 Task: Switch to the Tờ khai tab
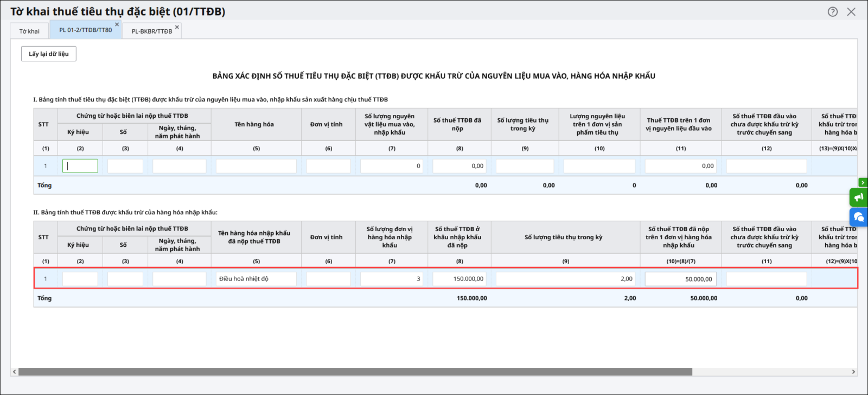click(29, 31)
